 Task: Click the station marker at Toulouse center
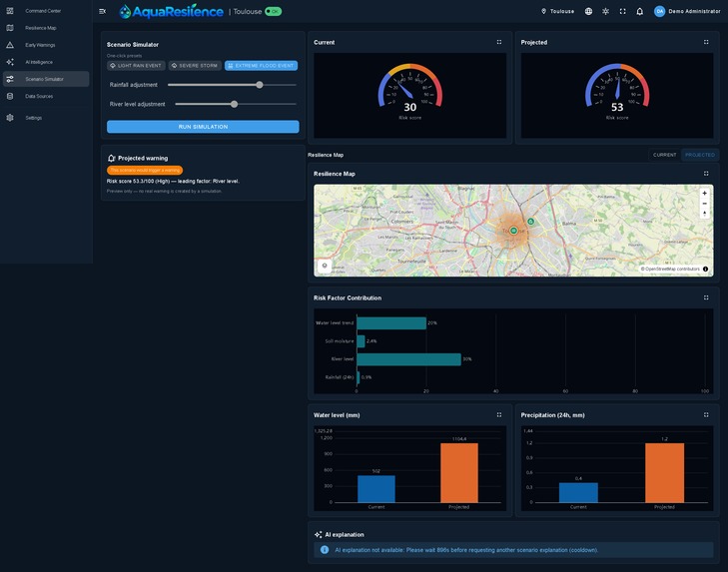click(x=513, y=231)
